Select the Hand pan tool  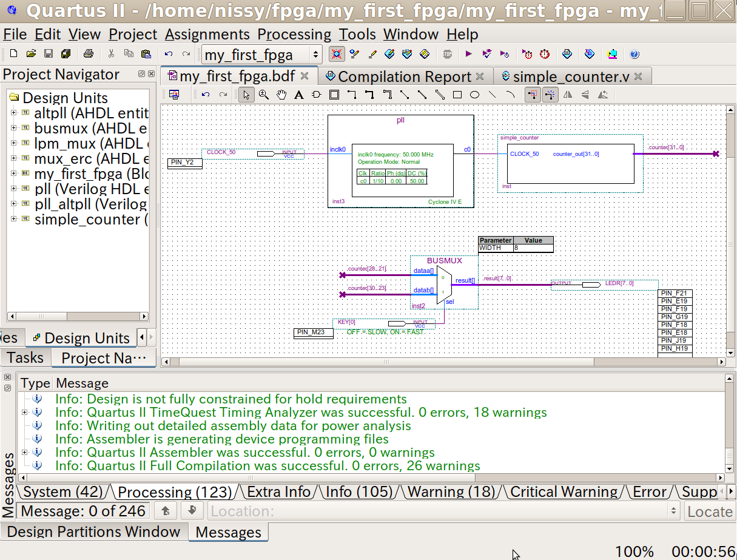click(281, 95)
